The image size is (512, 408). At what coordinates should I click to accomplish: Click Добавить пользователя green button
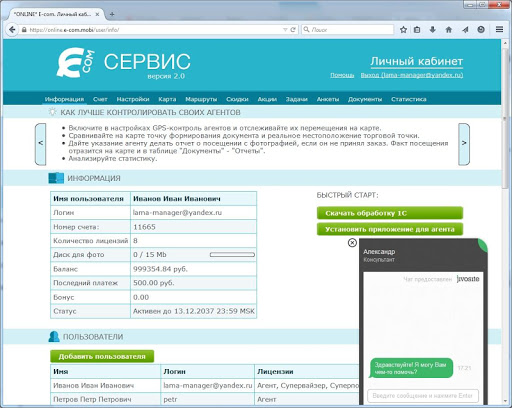point(102,356)
